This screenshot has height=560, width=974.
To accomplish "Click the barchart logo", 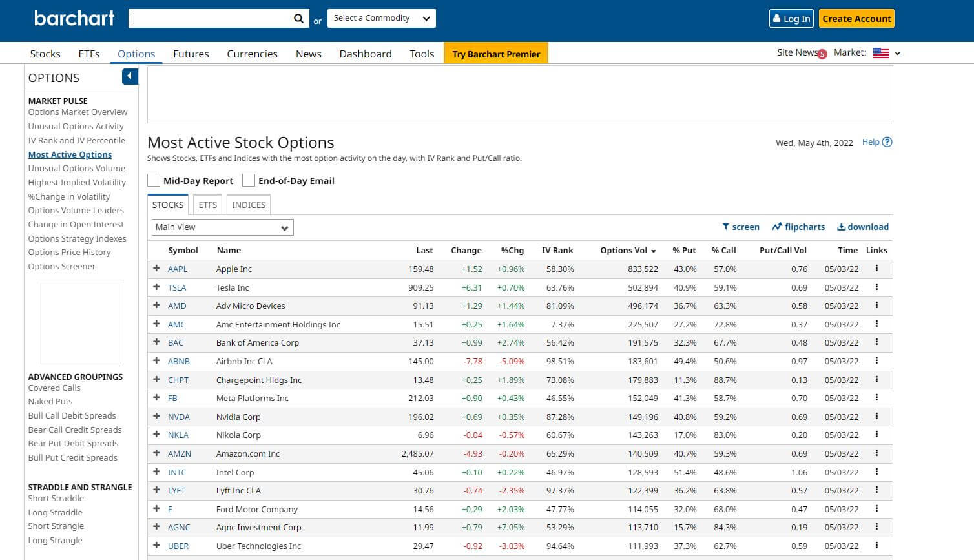I will 74,18.
